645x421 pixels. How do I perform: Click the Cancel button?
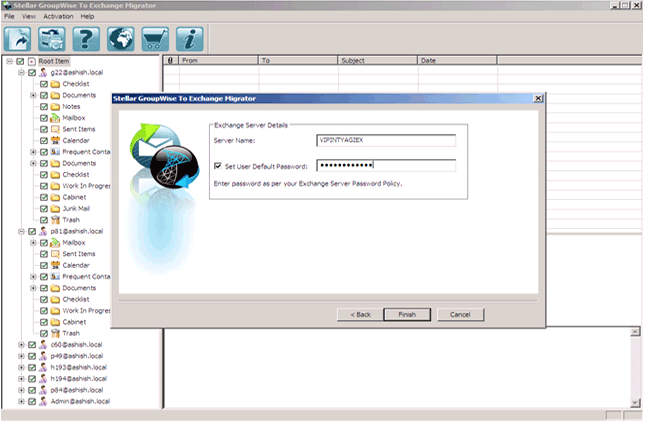click(460, 314)
